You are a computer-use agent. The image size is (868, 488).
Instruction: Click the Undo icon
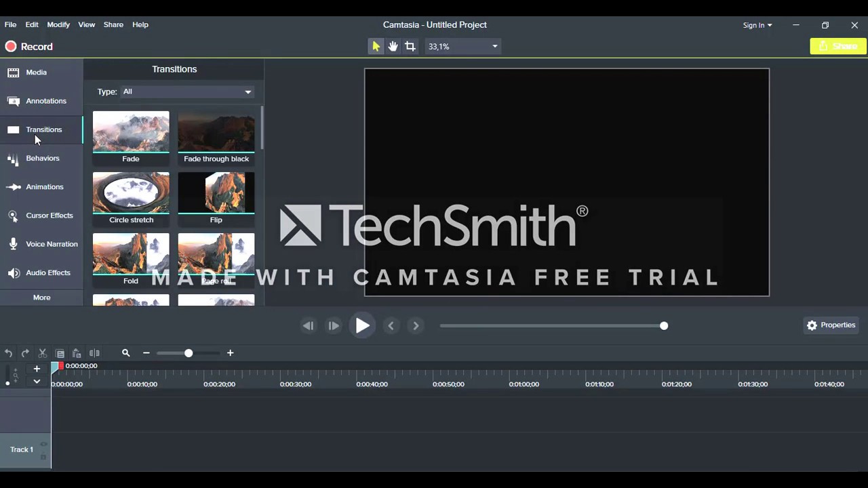tap(8, 353)
